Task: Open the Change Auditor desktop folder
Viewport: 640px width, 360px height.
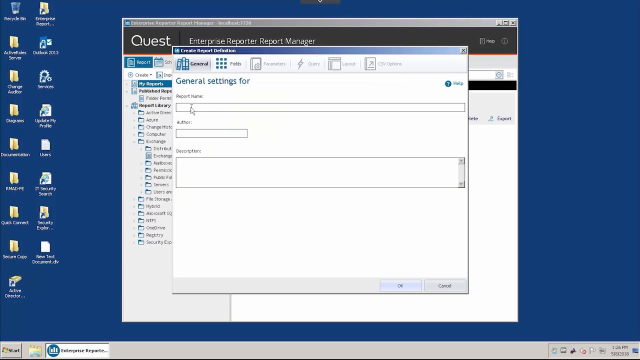Action: 15,82
